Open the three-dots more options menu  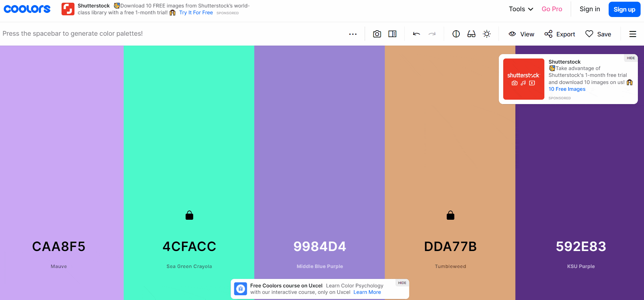click(x=353, y=34)
